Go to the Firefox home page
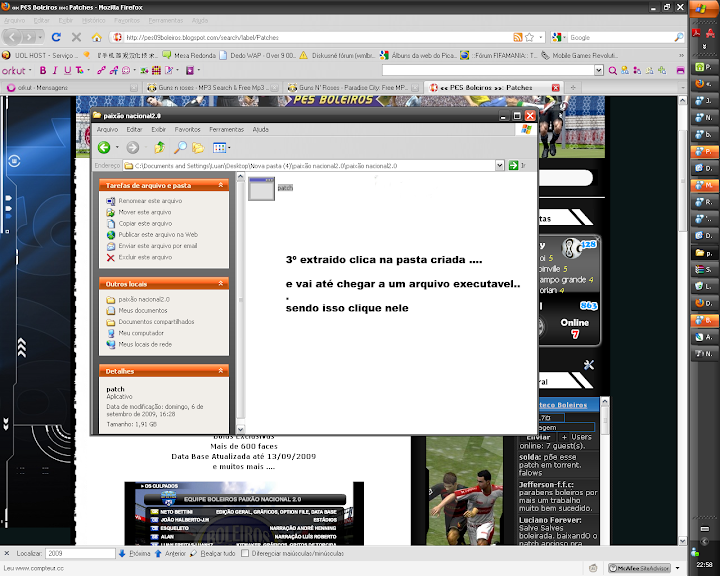The width and height of the screenshot is (720, 576). click(x=96, y=37)
